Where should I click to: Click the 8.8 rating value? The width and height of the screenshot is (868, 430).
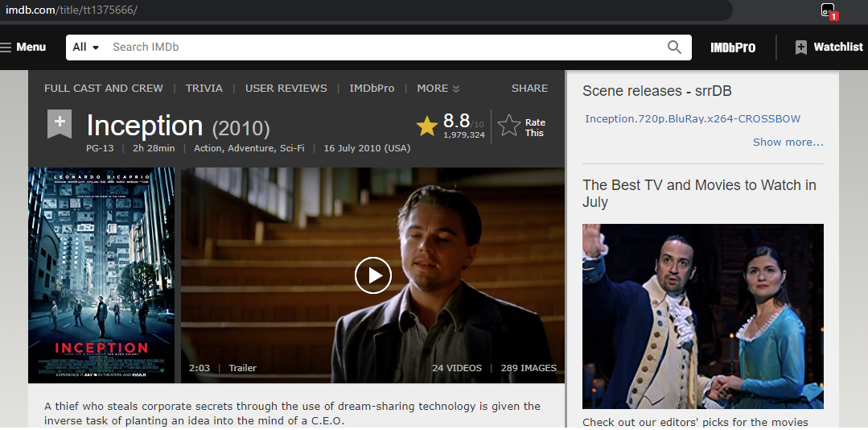pos(456,120)
